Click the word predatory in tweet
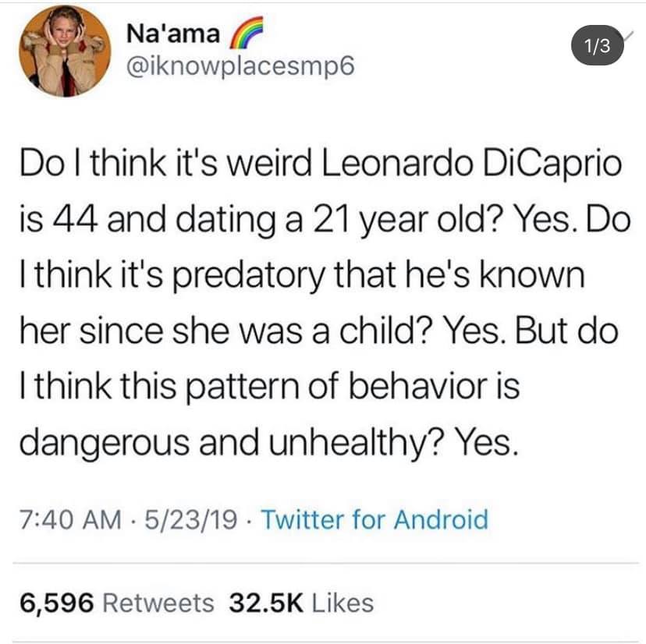This screenshot has width=646, height=644. (248, 276)
